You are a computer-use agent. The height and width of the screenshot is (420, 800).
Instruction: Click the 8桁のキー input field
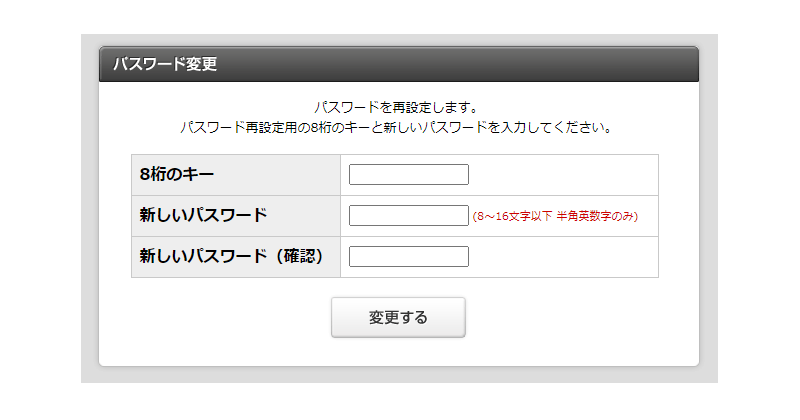(408, 175)
